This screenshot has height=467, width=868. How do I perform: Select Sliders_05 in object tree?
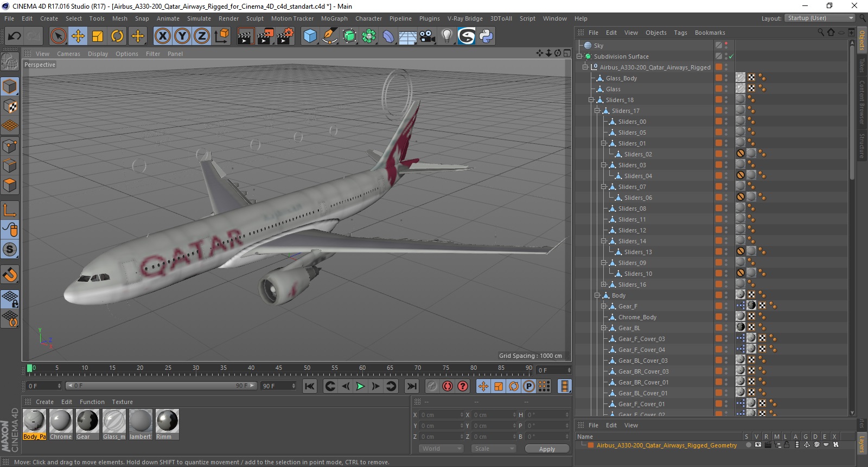point(632,132)
